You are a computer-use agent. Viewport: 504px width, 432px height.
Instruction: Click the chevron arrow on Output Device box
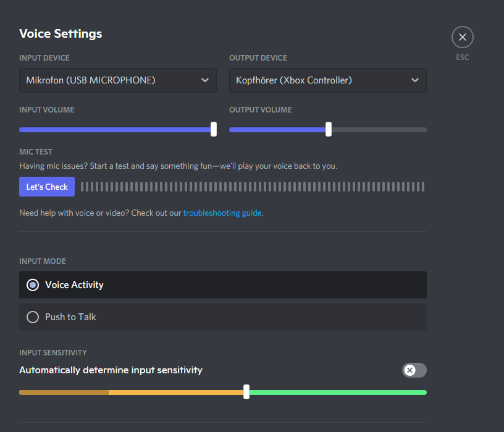pyautogui.click(x=415, y=80)
